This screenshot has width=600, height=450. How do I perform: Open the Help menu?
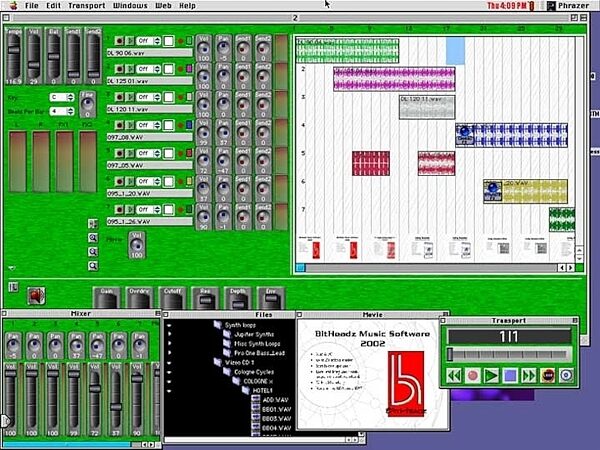pos(188,6)
